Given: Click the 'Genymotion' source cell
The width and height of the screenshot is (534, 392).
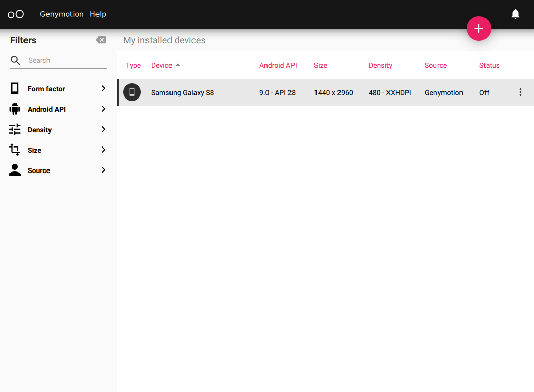Looking at the screenshot, I should pyautogui.click(x=444, y=92).
